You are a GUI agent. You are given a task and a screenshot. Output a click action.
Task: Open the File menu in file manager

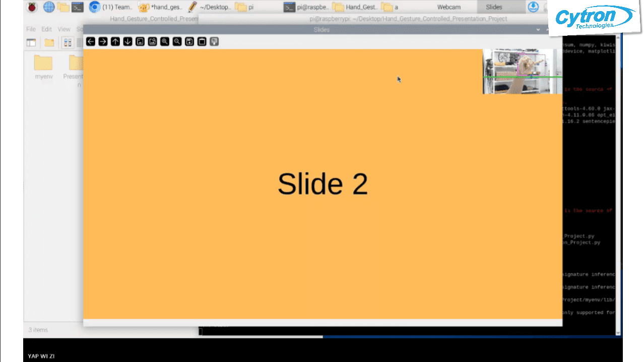30,29
